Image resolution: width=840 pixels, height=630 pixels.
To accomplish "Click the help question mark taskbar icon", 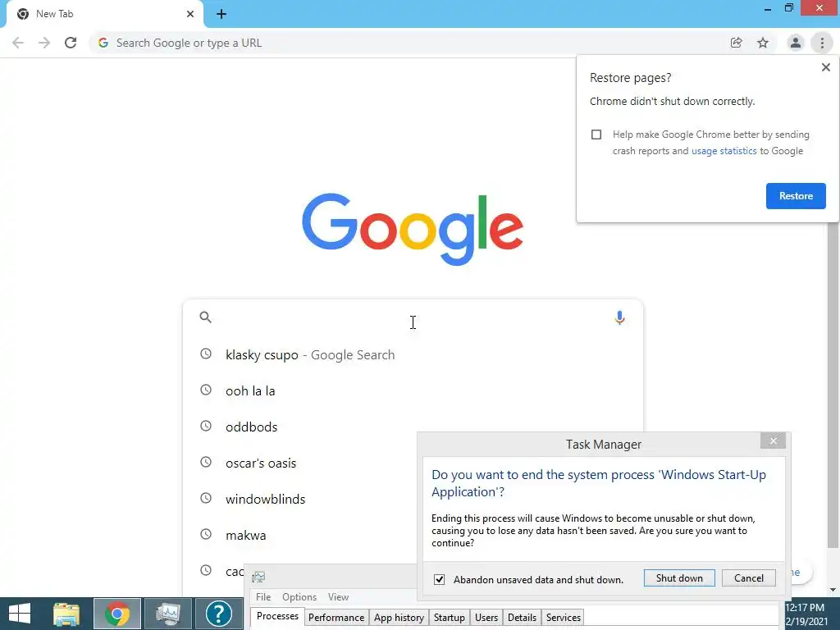I will coord(218,614).
